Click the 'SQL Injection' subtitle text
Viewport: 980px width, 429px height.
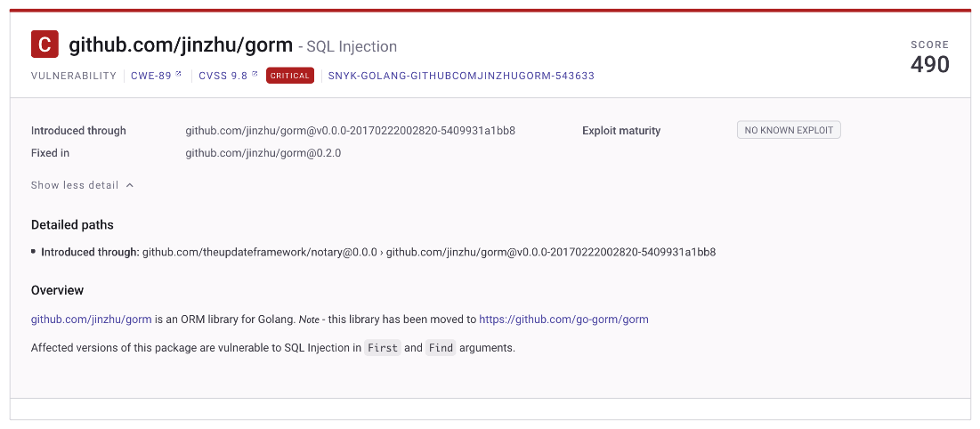click(352, 46)
